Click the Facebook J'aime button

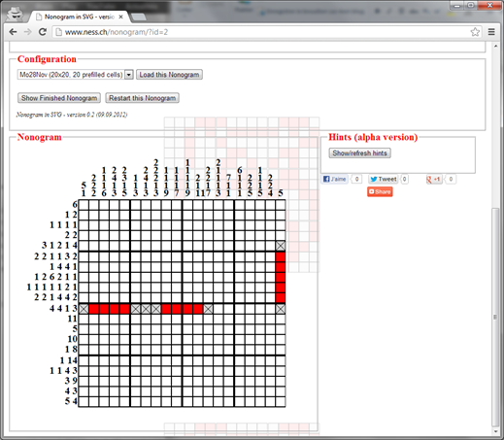tap(335, 179)
